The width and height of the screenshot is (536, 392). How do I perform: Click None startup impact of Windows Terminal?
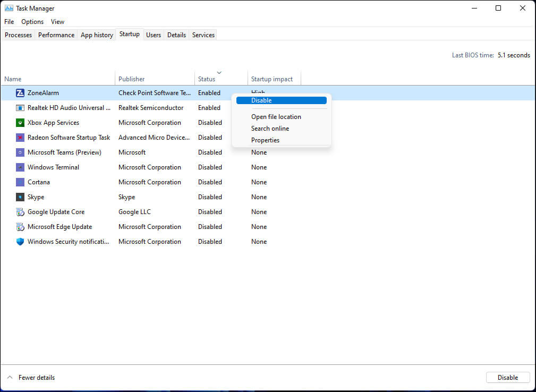point(259,167)
